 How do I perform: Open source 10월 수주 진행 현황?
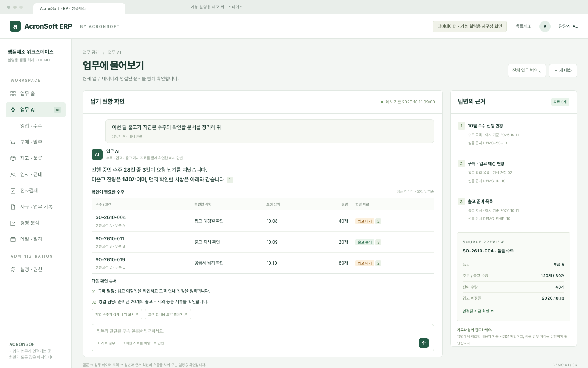[x=513, y=134]
